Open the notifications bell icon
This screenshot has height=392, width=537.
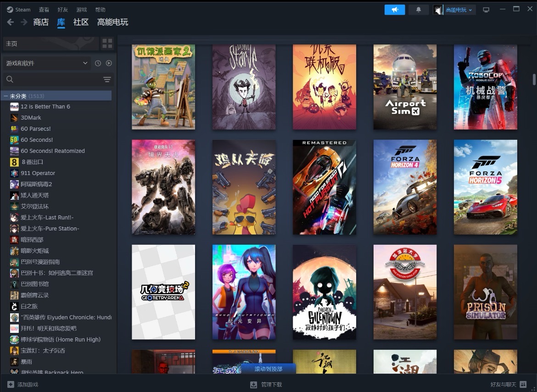pyautogui.click(x=418, y=10)
